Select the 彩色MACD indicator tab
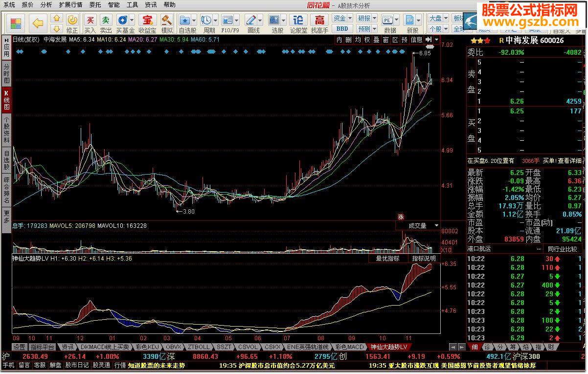This screenshot has width=588, height=374. tap(349, 347)
